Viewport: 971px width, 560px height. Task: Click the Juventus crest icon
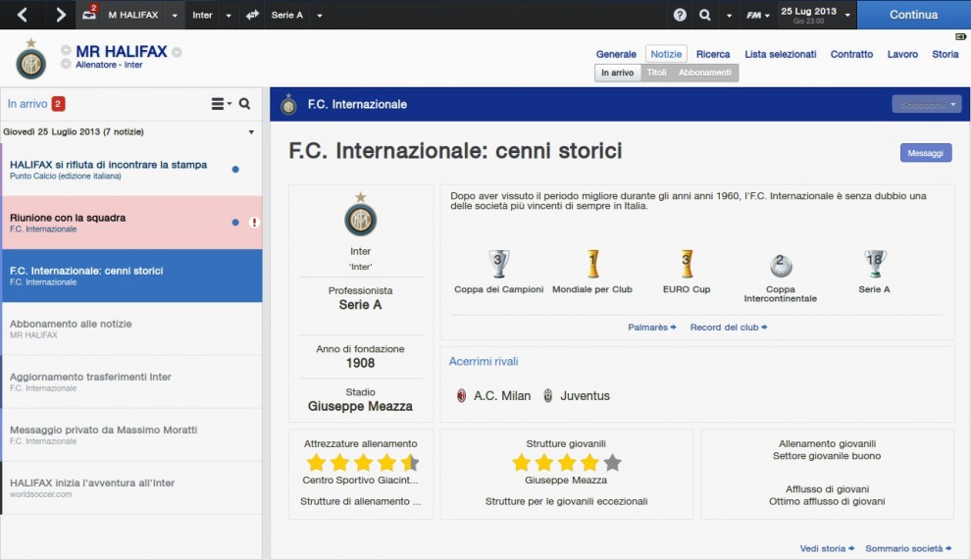pyautogui.click(x=548, y=395)
